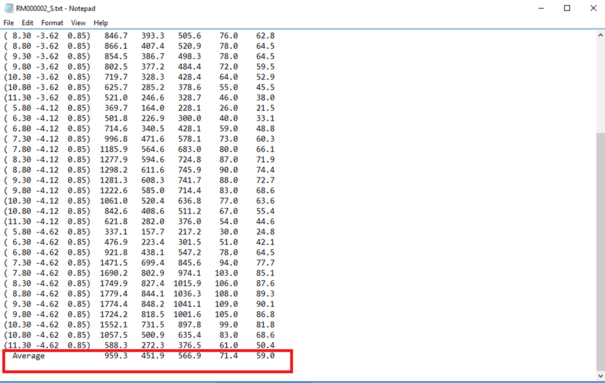Click value 1185.9 in the data
Viewport: 605px width, 383px height.
click(113, 149)
